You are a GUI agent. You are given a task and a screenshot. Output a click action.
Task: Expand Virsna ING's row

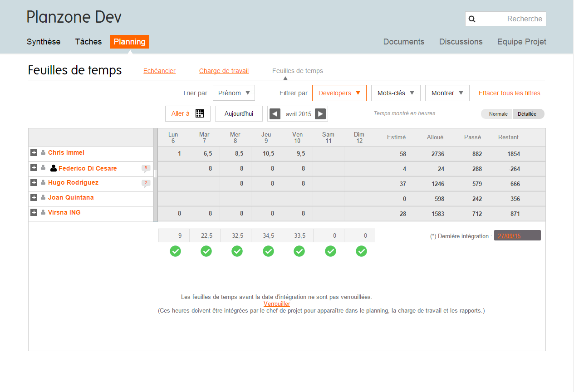pos(34,212)
